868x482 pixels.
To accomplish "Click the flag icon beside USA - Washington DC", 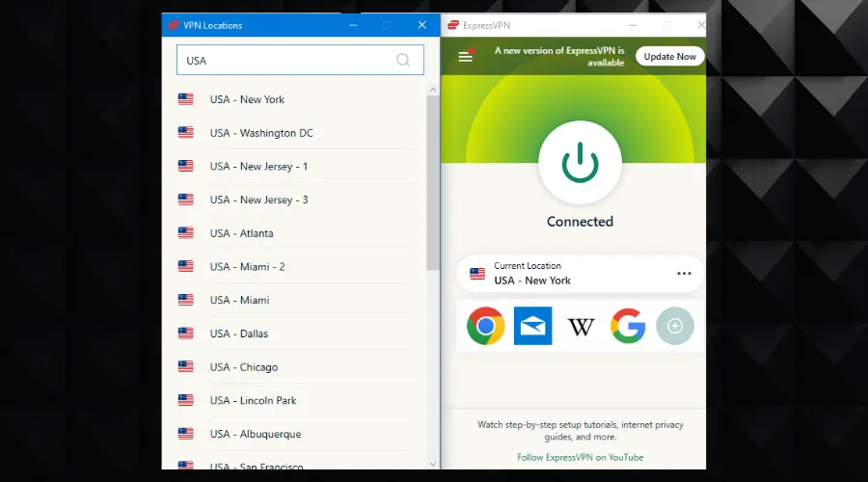I will coord(186,132).
